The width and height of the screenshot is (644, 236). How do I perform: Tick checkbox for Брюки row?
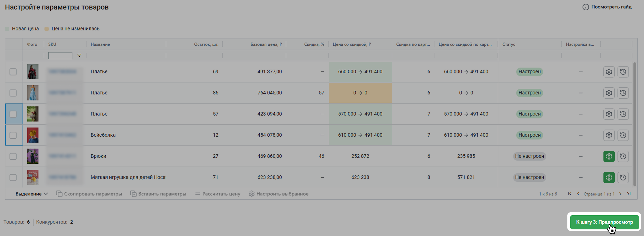13,156
